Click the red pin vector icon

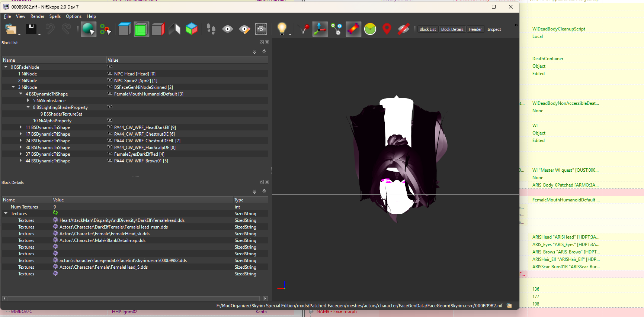coord(304,29)
